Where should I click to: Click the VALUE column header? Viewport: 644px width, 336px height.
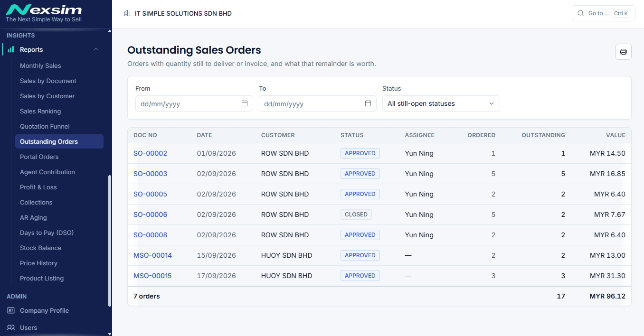click(616, 135)
